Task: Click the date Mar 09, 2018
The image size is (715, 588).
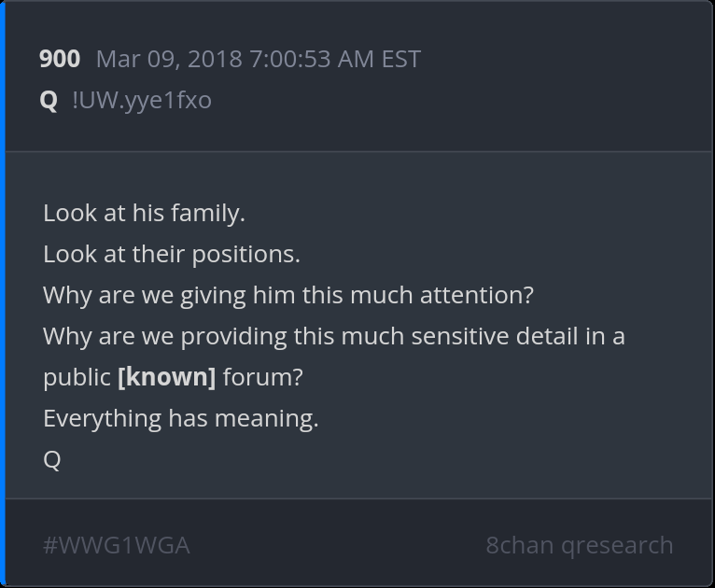Action: [169, 60]
